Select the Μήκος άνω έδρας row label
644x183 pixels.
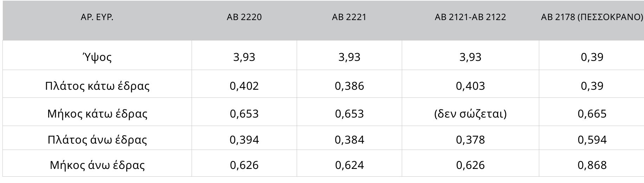point(97,165)
